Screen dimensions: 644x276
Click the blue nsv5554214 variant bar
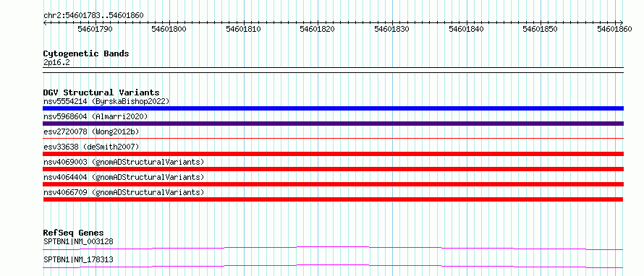(x=333, y=108)
